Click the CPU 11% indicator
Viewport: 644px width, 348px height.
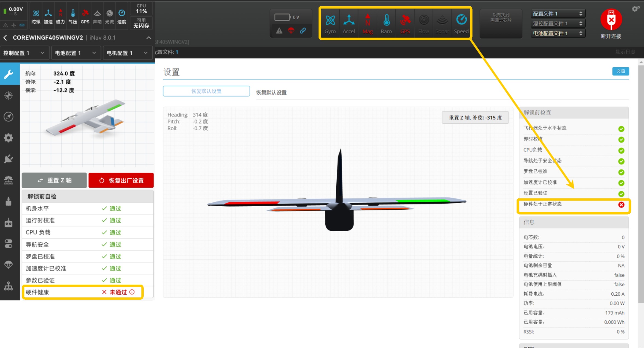point(141,9)
